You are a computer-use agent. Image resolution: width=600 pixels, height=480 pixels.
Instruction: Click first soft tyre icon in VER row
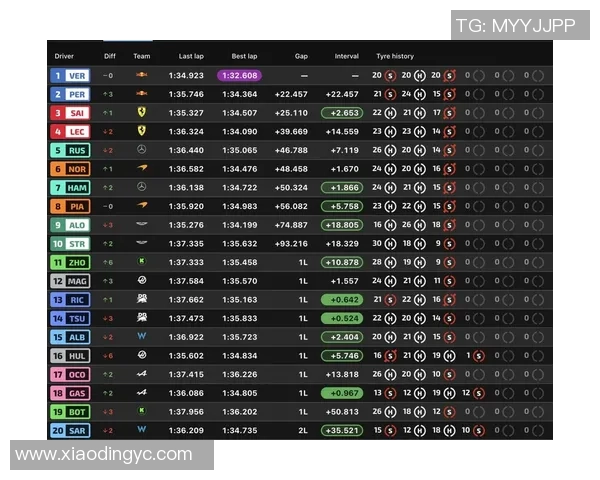click(390, 76)
